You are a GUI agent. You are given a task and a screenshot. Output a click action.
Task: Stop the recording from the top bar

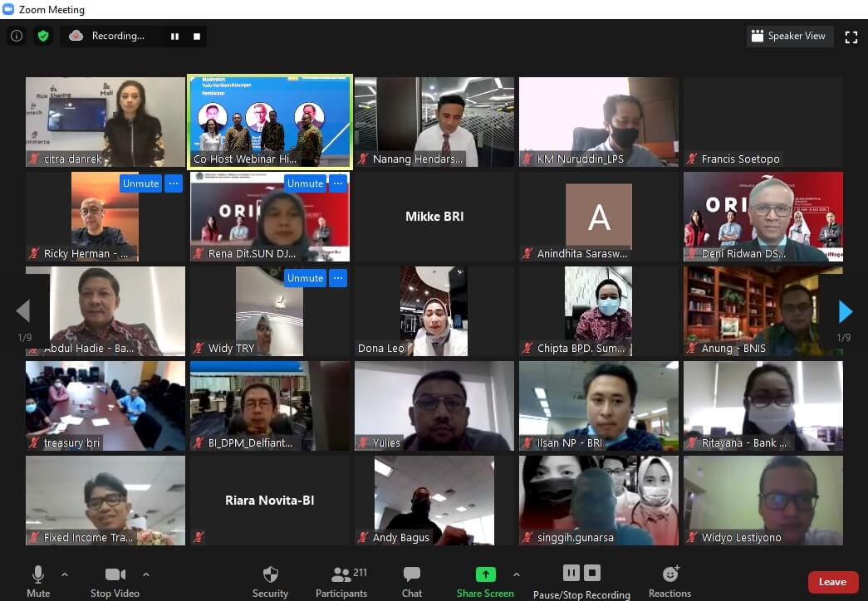click(197, 37)
